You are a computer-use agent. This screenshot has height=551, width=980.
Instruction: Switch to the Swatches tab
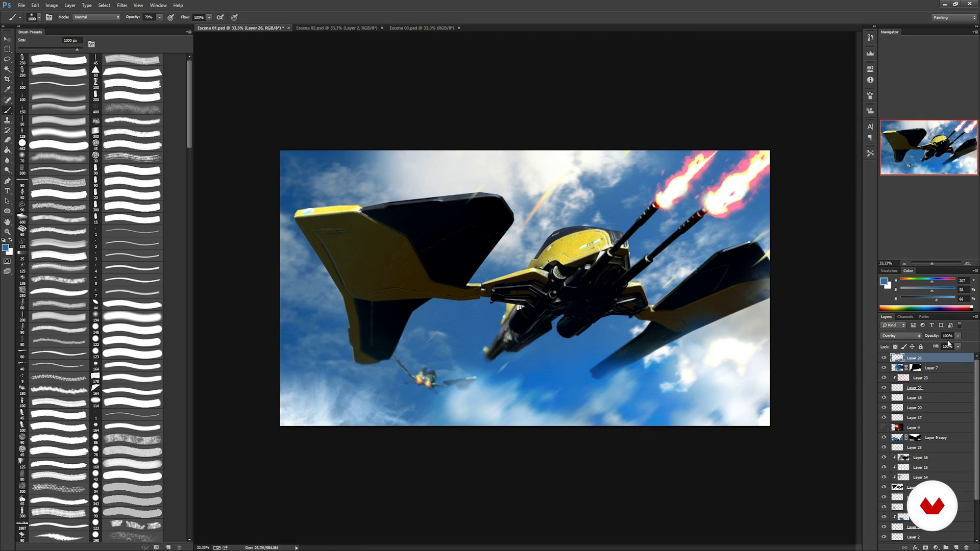pos(889,271)
